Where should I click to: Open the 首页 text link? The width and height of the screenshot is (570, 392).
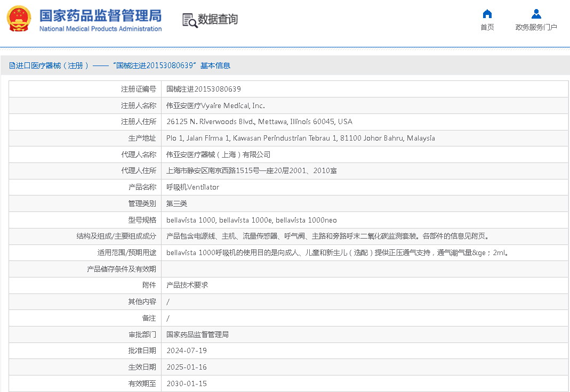[487, 27]
